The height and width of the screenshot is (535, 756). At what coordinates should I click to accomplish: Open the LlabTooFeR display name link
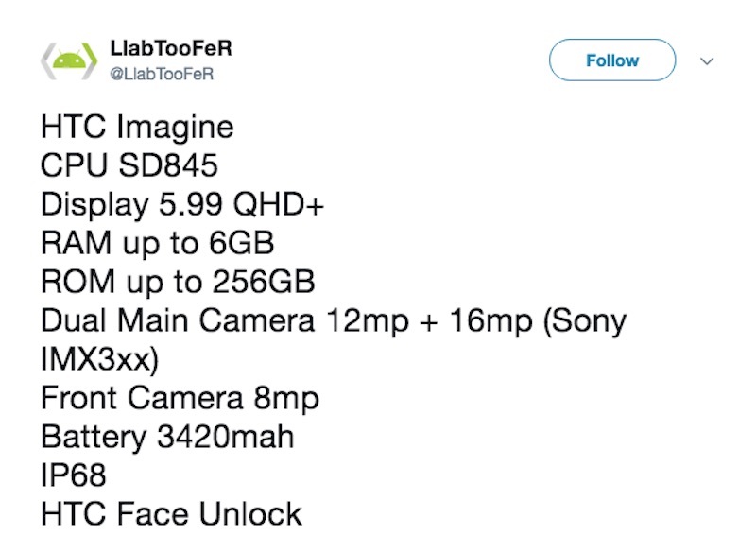[x=171, y=48]
